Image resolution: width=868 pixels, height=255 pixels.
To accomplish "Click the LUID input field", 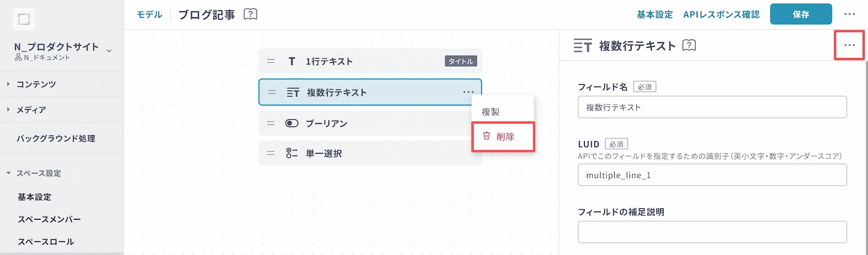I will pyautogui.click(x=712, y=175).
